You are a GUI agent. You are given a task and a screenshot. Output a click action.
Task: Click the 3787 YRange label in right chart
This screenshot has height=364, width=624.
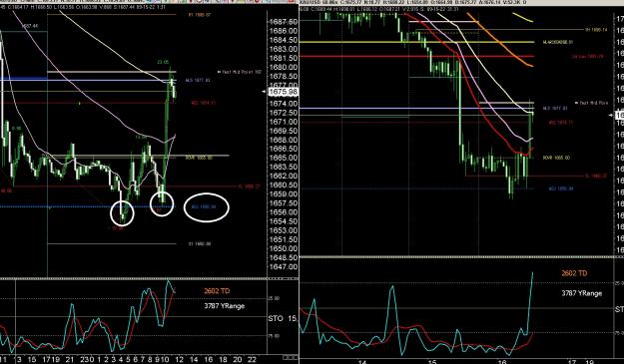coord(581,293)
